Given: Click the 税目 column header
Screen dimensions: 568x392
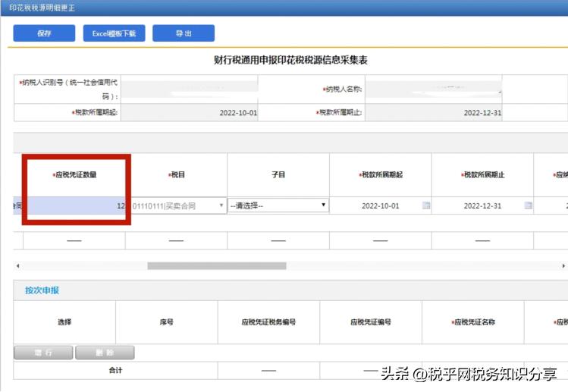Looking at the screenshot, I should [177, 174].
